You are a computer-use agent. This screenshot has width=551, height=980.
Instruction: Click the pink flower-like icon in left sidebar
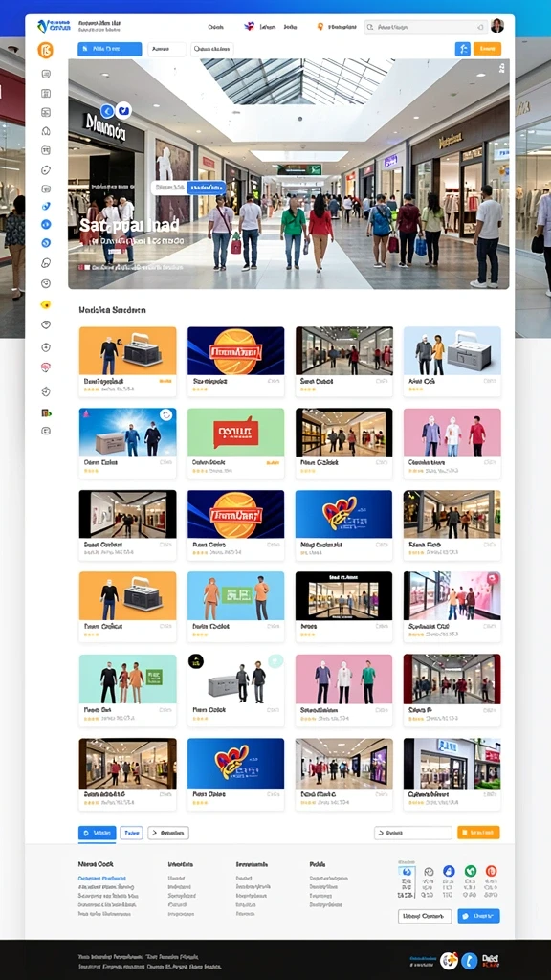point(46,367)
